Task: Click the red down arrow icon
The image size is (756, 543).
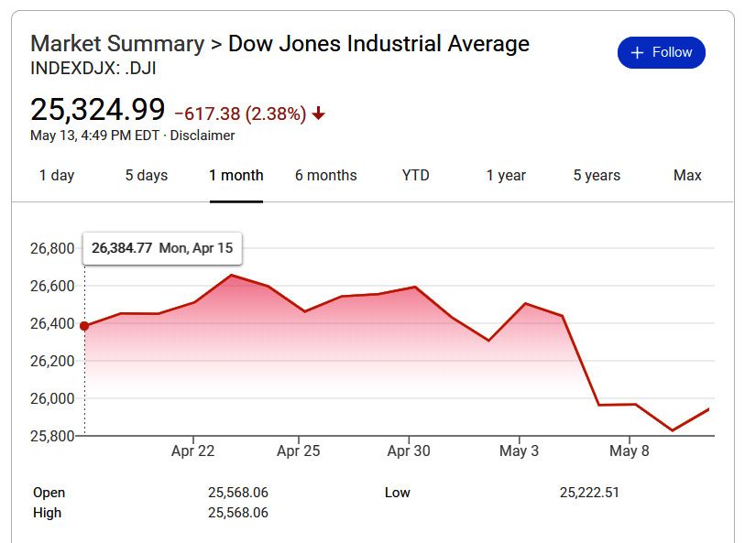Action: pyautogui.click(x=319, y=114)
